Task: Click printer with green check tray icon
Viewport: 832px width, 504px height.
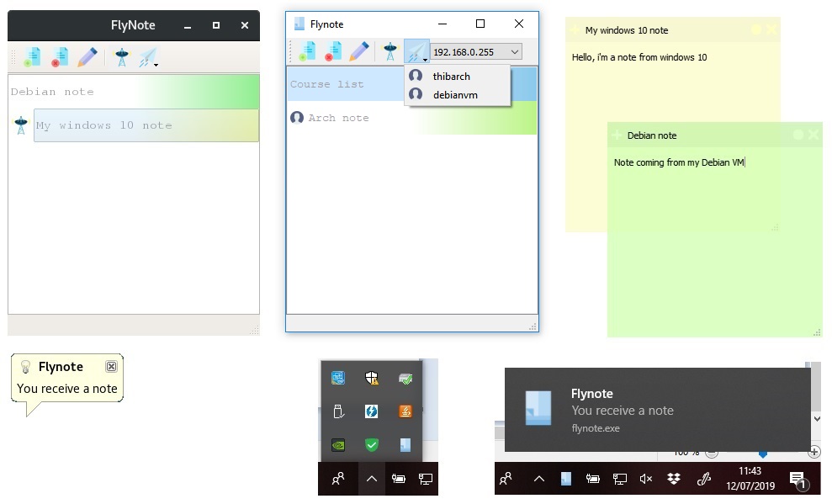Action: click(405, 378)
